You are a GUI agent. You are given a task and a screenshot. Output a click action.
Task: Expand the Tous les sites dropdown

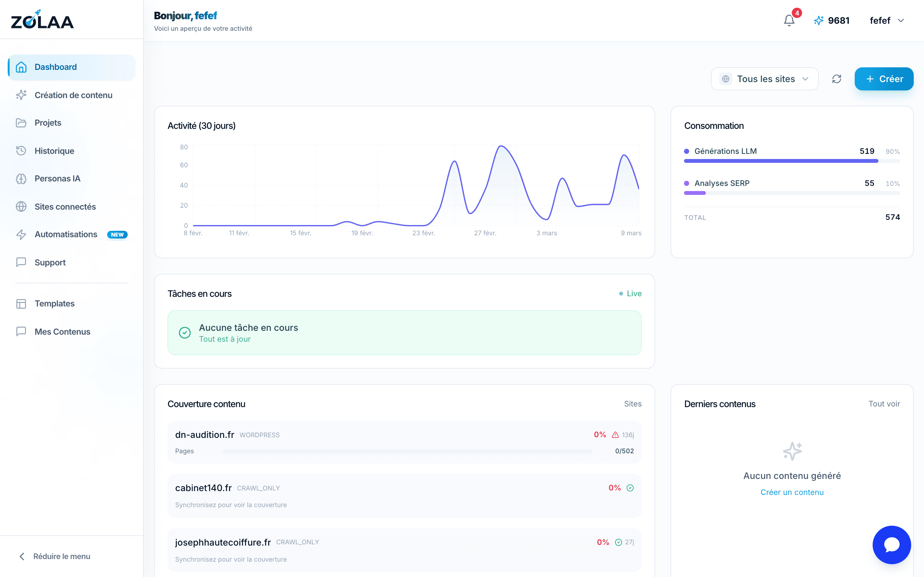765,79
